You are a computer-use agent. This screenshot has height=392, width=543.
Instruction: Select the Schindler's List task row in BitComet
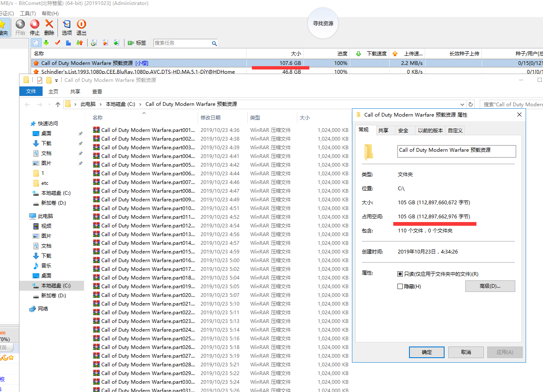tap(288, 72)
